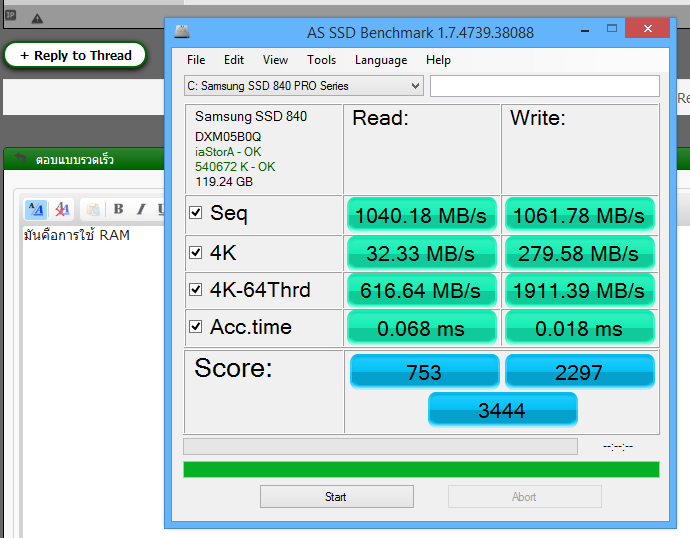Click the 119.24 GB capacity text

pyautogui.click(x=224, y=182)
